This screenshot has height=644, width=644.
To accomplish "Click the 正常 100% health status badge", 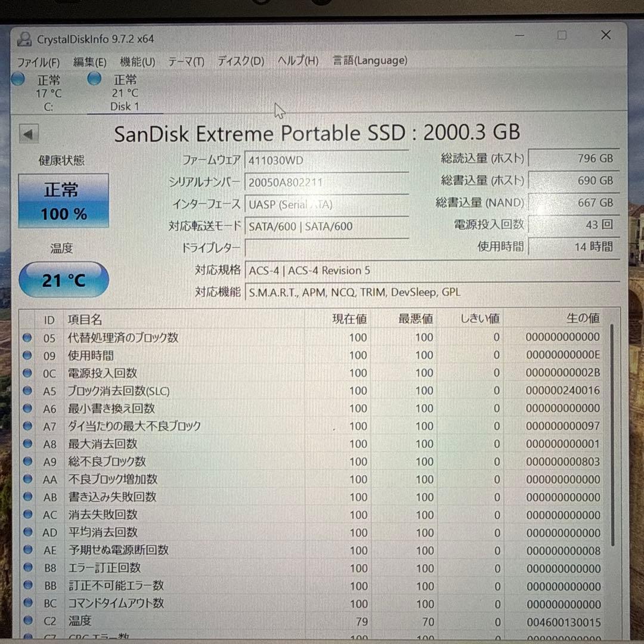I will 63,200.
